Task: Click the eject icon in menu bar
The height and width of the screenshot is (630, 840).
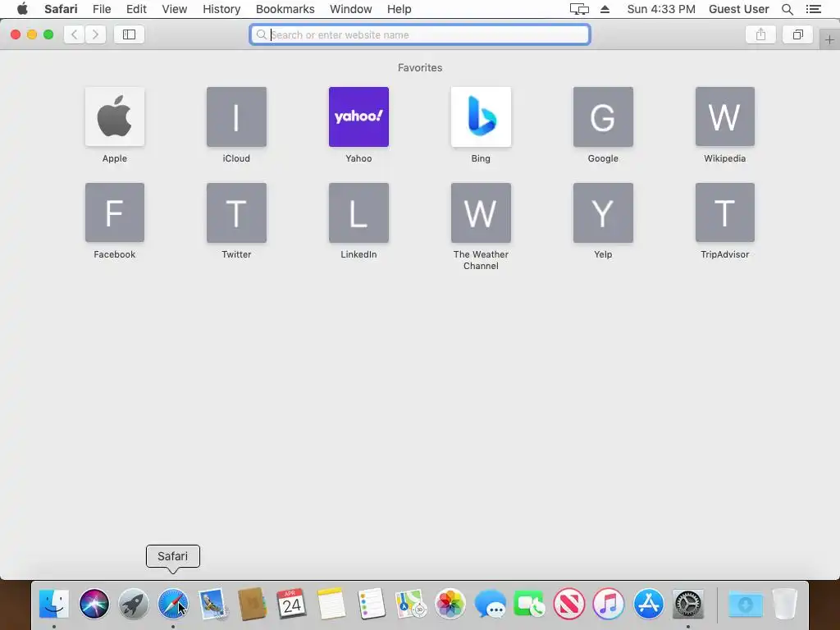Action: [605, 9]
